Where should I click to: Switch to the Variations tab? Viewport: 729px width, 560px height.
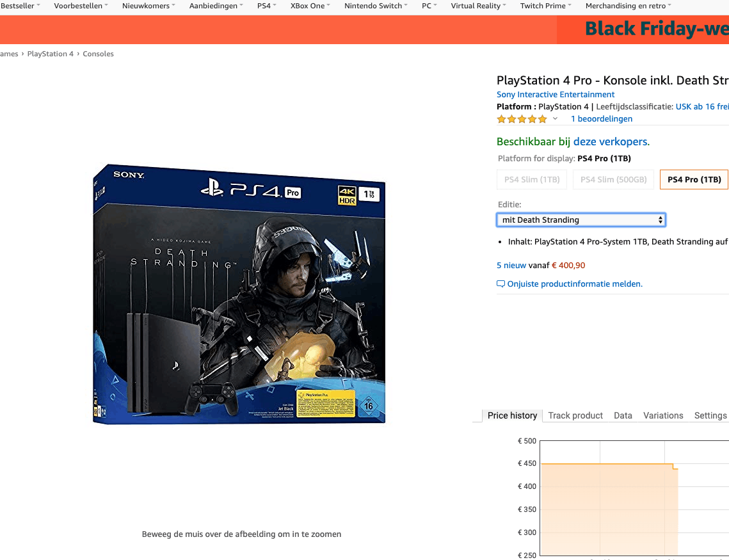(663, 415)
